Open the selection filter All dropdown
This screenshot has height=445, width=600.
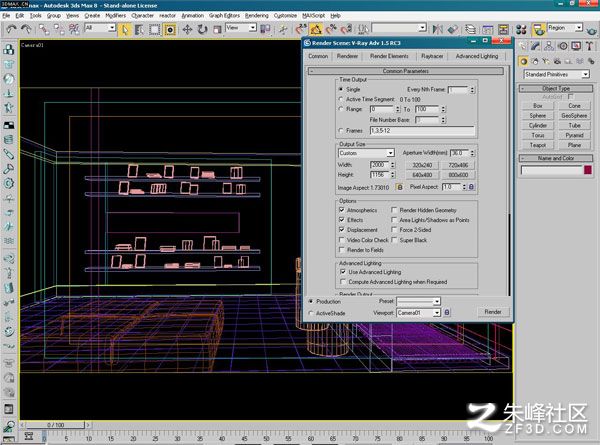coord(111,28)
